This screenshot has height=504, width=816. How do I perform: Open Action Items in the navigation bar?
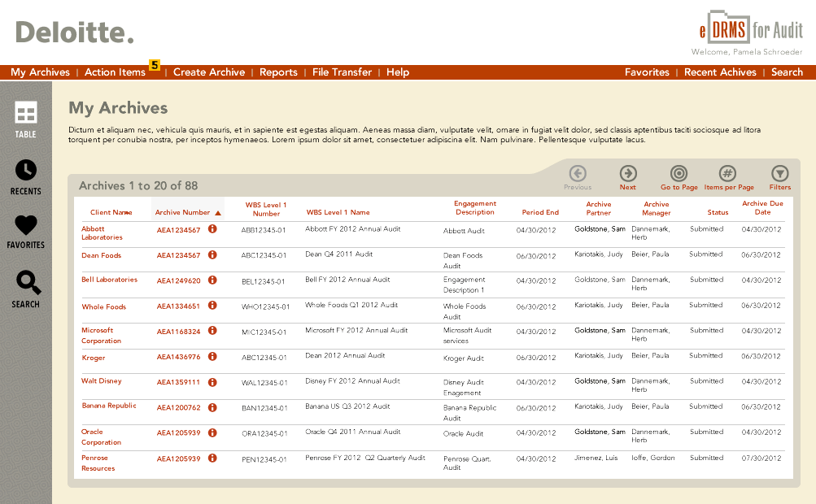(x=115, y=72)
